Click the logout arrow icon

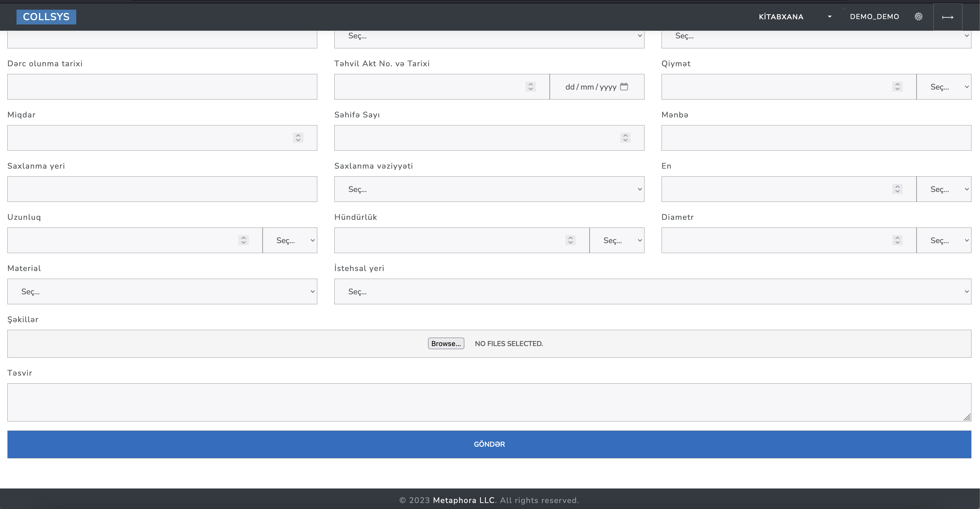coord(947,17)
